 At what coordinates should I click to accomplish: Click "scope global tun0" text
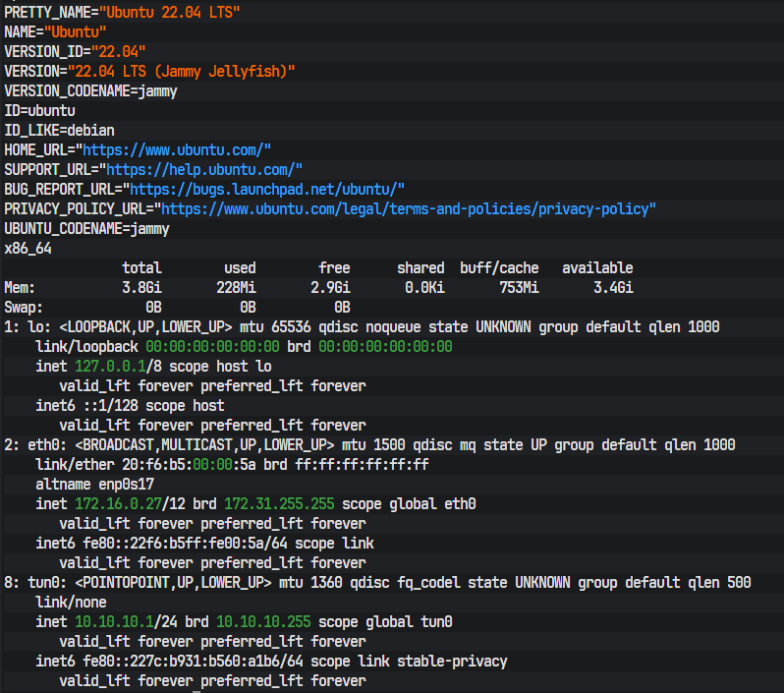pyautogui.click(x=385, y=622)
